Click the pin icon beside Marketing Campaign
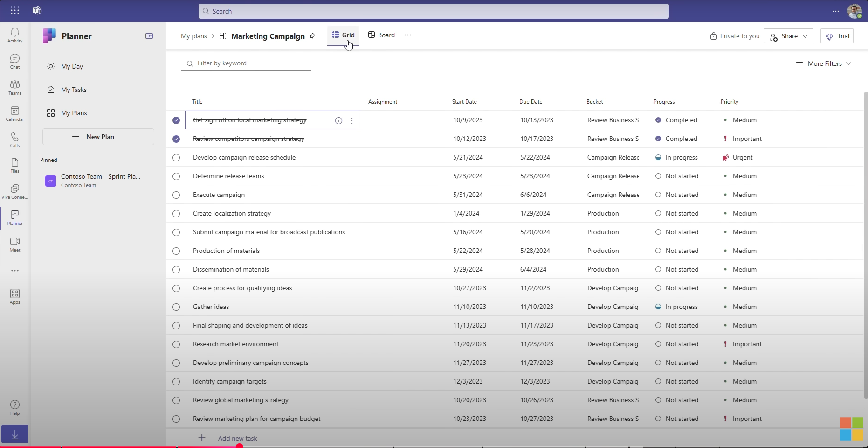The height and width of the screenshot is (448, 868). (x=312, y=36)
